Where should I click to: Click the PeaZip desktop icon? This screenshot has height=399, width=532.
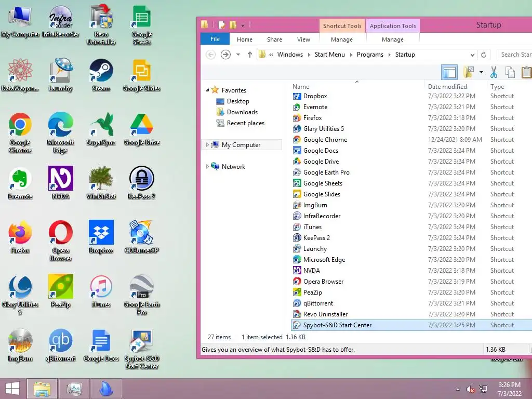tap(60, 291)
